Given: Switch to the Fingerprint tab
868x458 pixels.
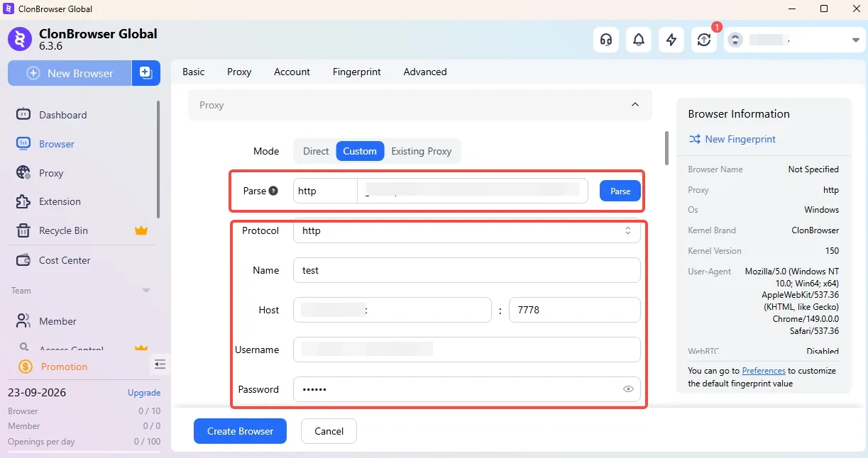Looking at the screenshot, I should pyautogui.click(x=357, y=72).
